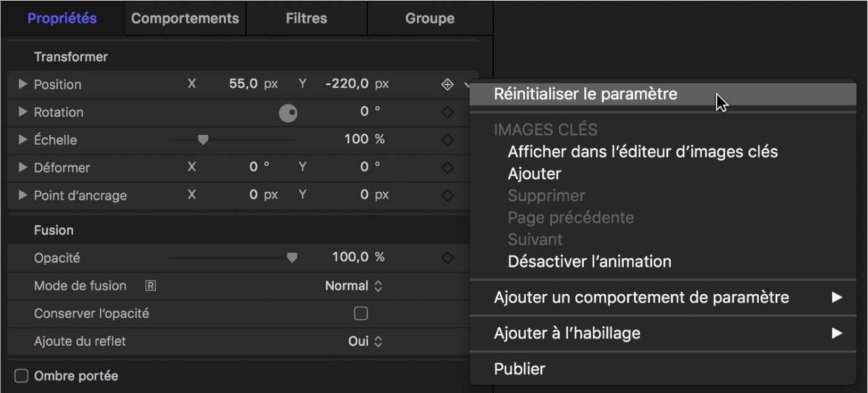Click the Opacité keyframe diamond
This screenshot has height=393, width=868.
(x=447, y=258)
